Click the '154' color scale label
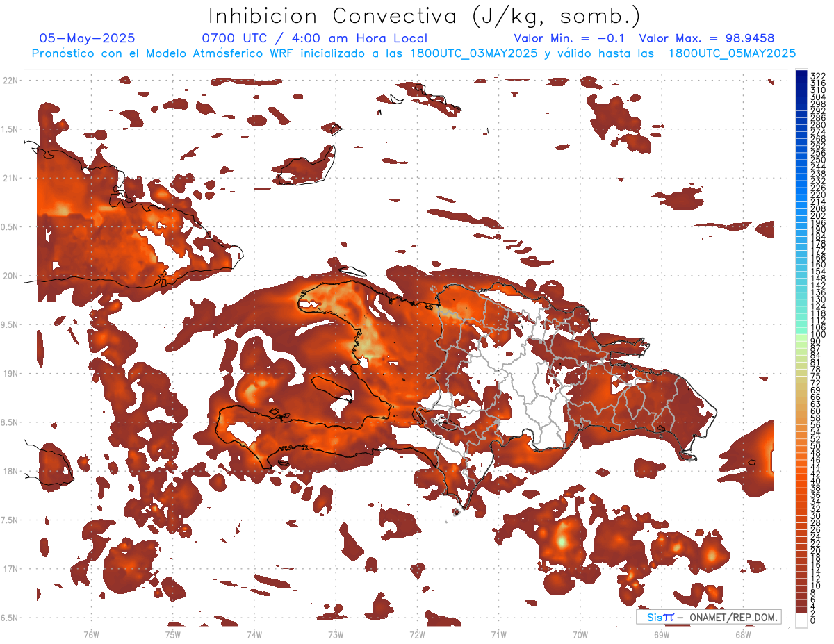Image resolution: width=834 pixels, height=644 pixels. 818,272
